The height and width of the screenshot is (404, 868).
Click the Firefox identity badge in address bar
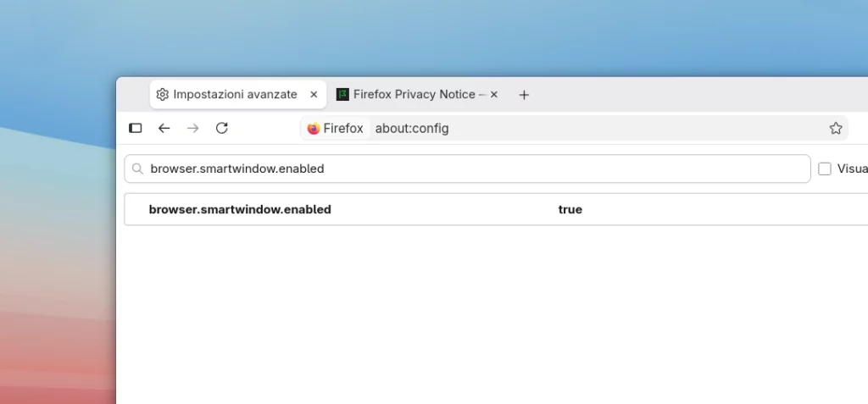336,129
